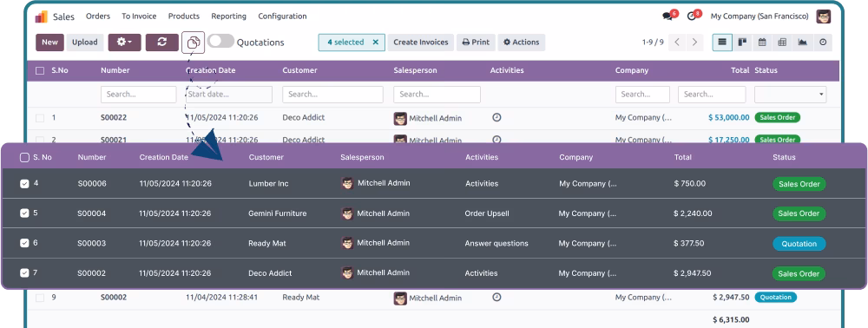Toggle the Quotations switch
This screenshot has height=328, width=868.
pos(220,42)
